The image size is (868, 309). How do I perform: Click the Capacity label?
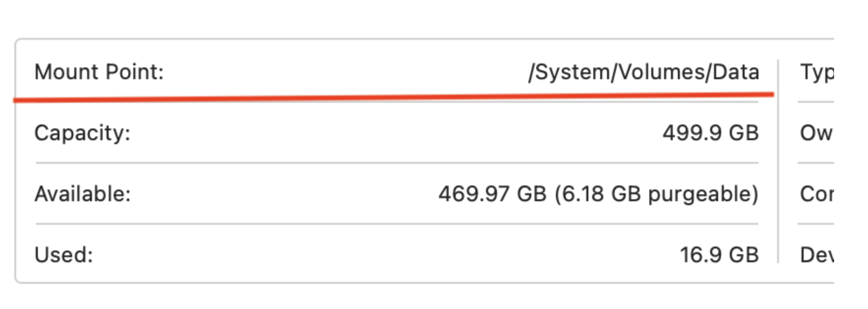point(82,133)
